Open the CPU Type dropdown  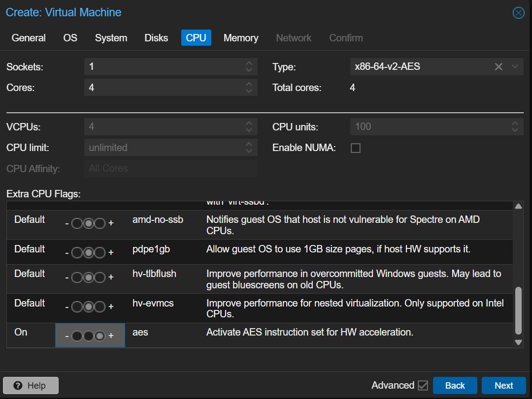[x=515, y=67]
